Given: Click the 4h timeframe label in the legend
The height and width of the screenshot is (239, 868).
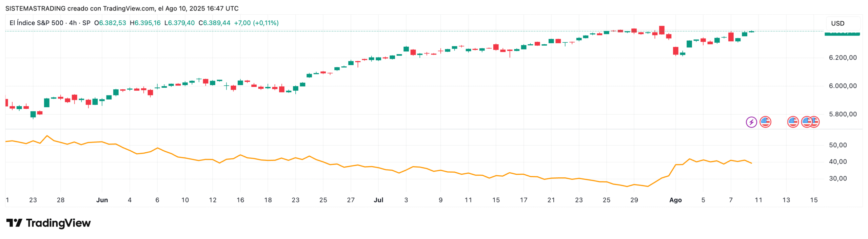Looking at the screenshot, I should pyautogui.click(x=73, y=23).
